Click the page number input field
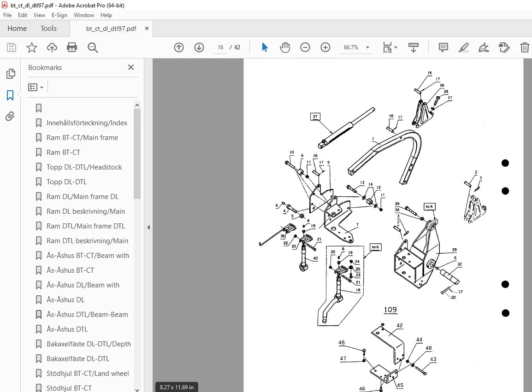 pyautogui.click(x=220, y=47)
